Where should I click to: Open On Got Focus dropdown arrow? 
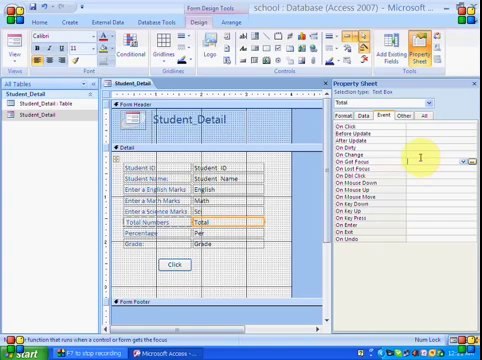click(463, 162)
